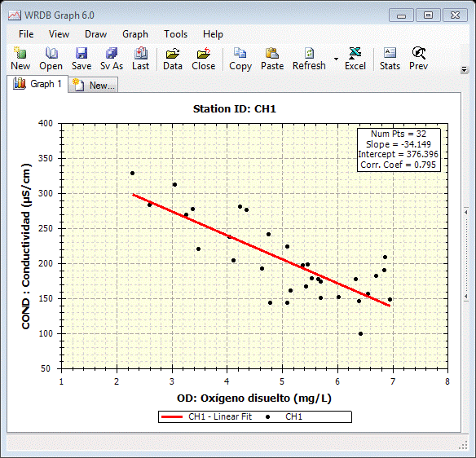The image size is (476, 458).
Task: Open print preview with Prev icon
Action: point(418,59)
